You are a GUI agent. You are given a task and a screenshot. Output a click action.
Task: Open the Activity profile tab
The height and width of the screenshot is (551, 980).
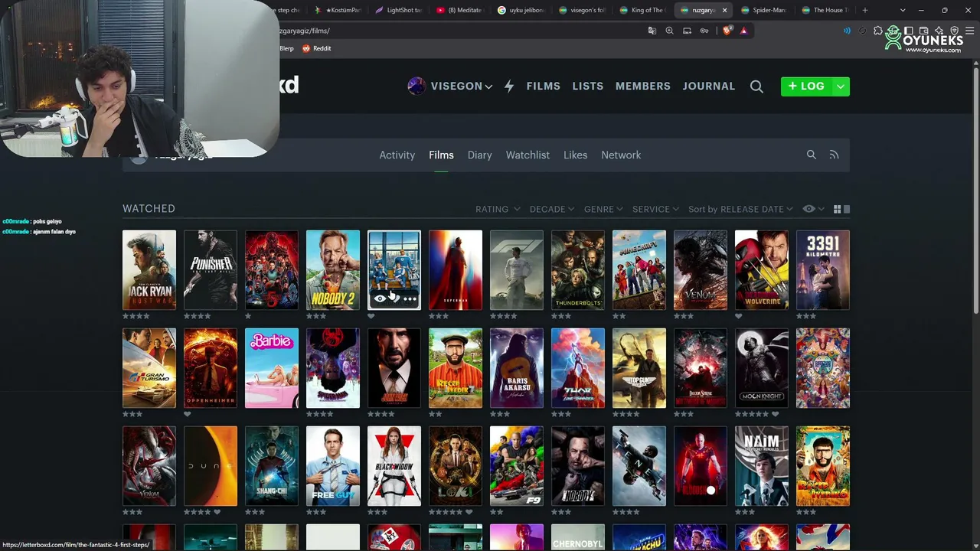point(397,155)
